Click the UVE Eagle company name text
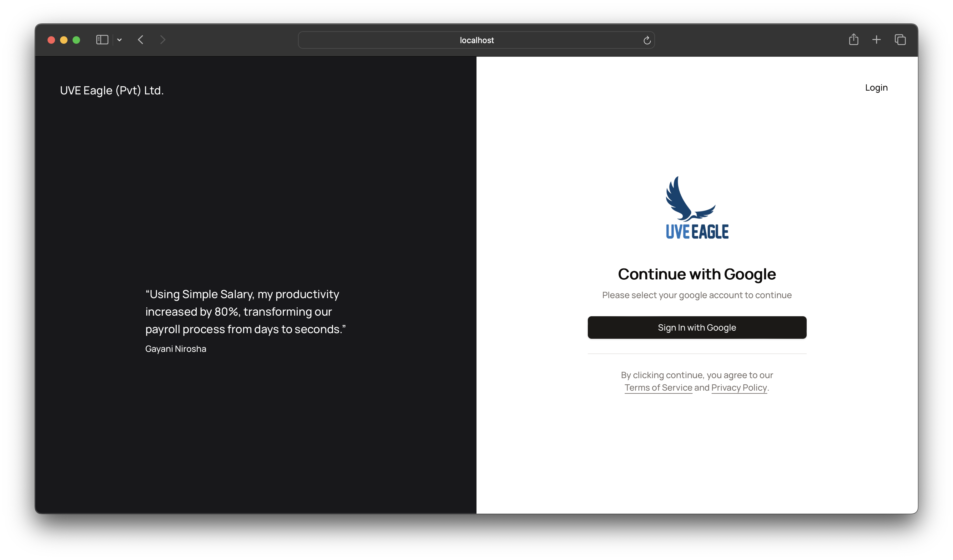 111,89
